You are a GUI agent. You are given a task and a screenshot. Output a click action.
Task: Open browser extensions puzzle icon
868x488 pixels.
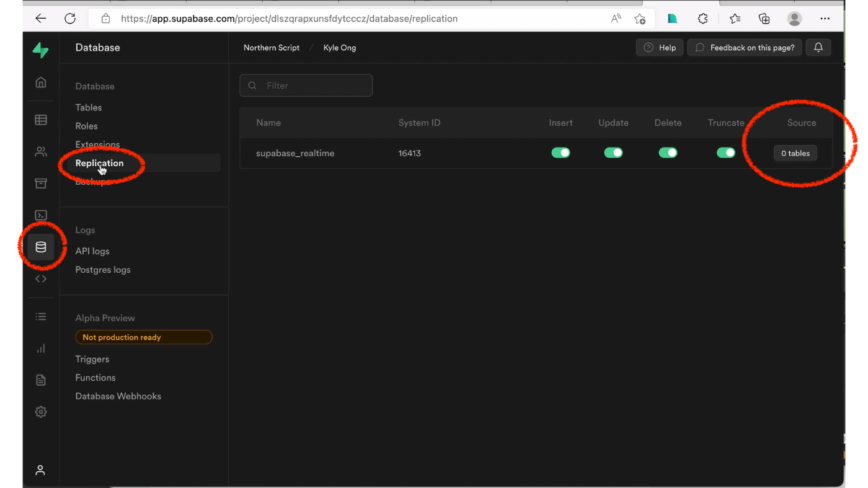pos(702,19)
